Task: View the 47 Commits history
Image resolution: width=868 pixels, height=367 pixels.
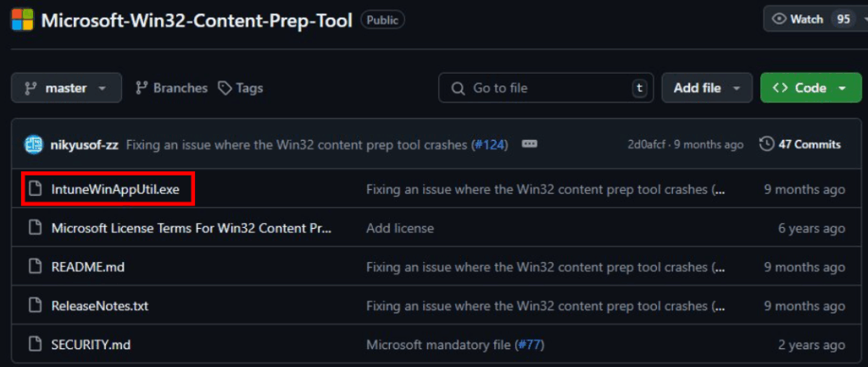Action: 800,145
